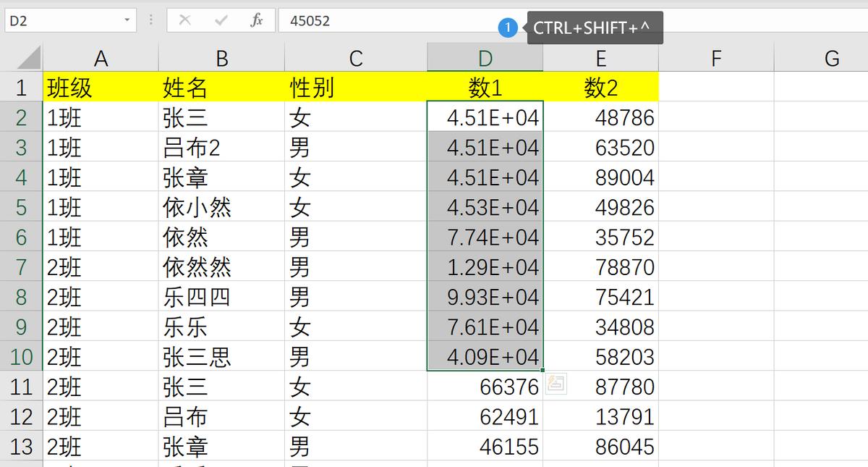The width and height of the screenshot is (868, 467).
Task: Select column D header
Action: point(485,56)
